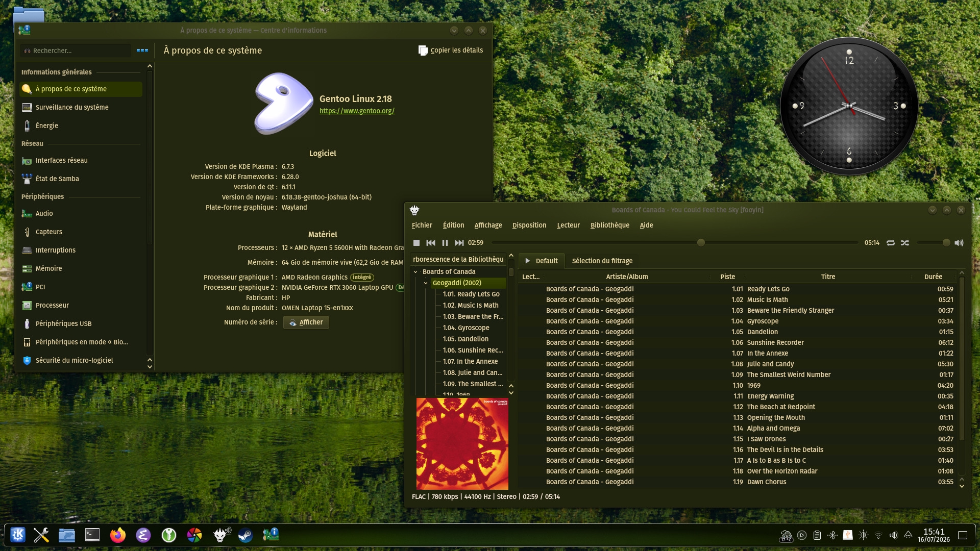The height and width of the screenshot is (551, 980).
Task: Collapse the Boards of Canada tree node
Action: (x=416, y=272)
